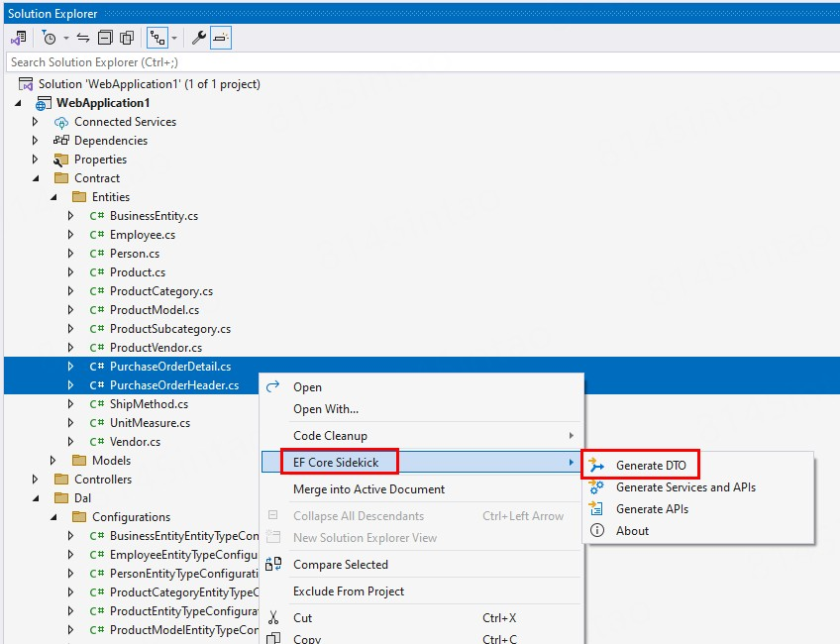The image size is (840, 644).
Task: Select the Employee.cs file
Action: tap(142, 235)
